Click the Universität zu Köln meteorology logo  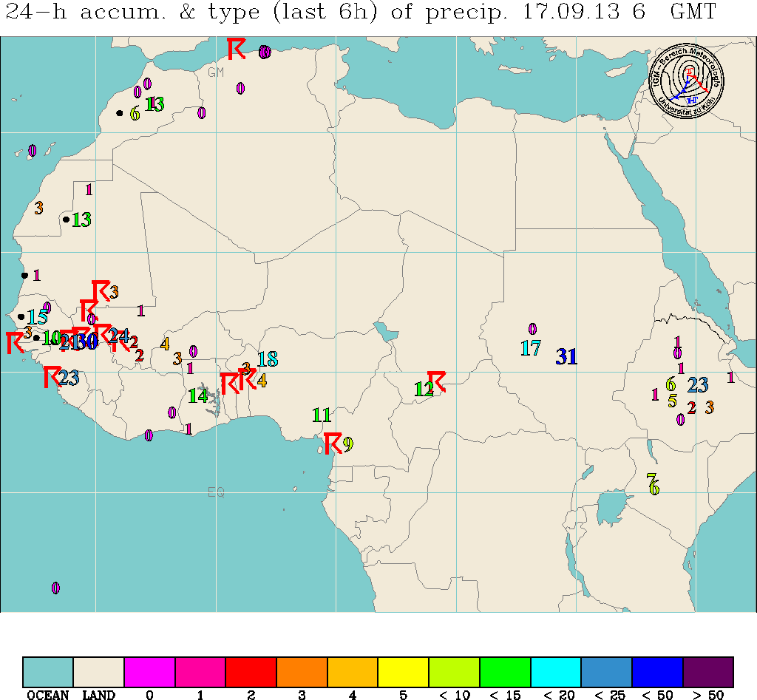[x=686, y=81]
